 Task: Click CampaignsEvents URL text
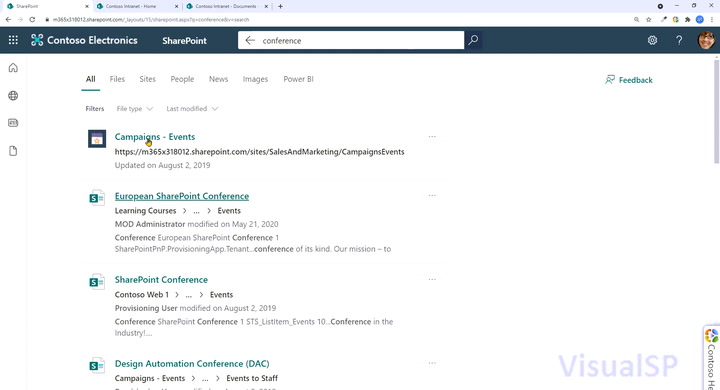click(259, 152)
